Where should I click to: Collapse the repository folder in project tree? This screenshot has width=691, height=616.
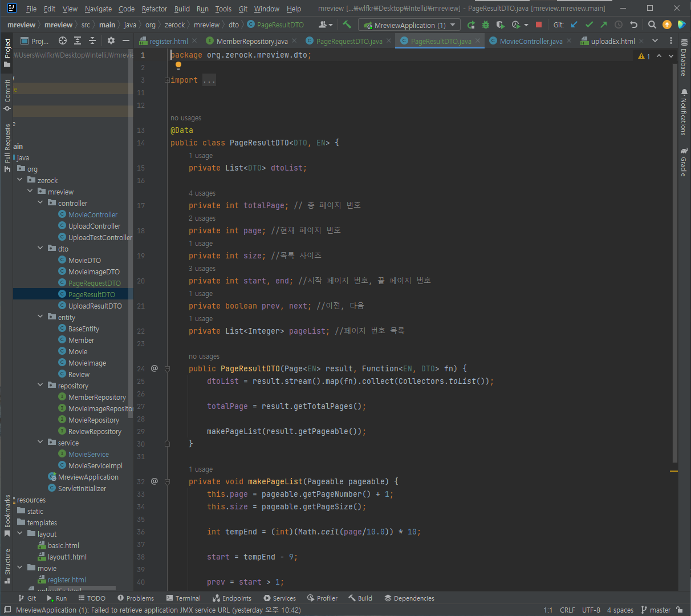pos(40,386)
